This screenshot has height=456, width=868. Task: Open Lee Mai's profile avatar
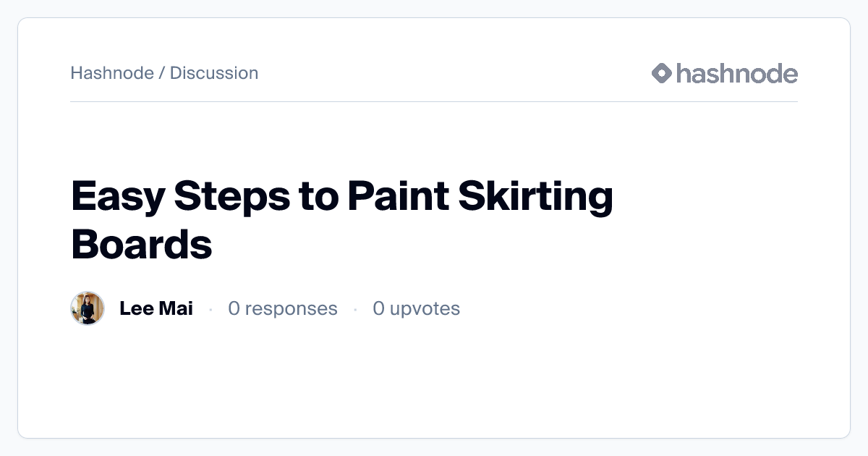click(88, 308)
